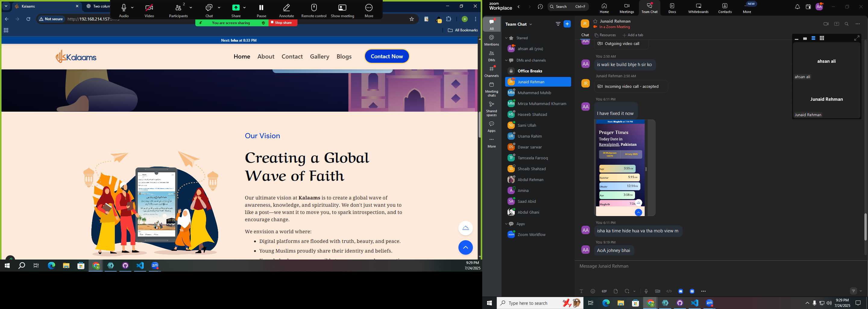Image resolution: width=868 pixels, height=309 pixels.
Task: Open the Docs tab in Zoom Workplace
Action: 672,8
